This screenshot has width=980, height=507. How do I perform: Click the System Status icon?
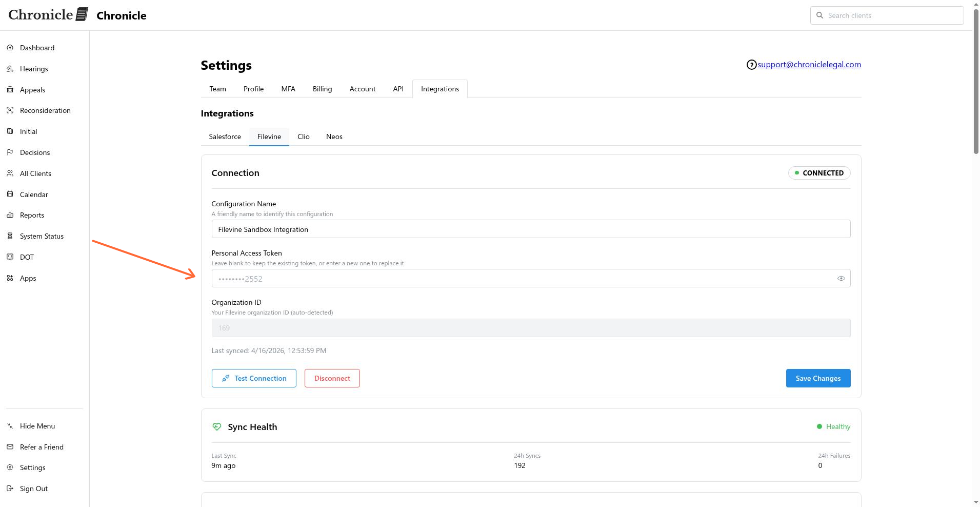[x=10, y=236]
